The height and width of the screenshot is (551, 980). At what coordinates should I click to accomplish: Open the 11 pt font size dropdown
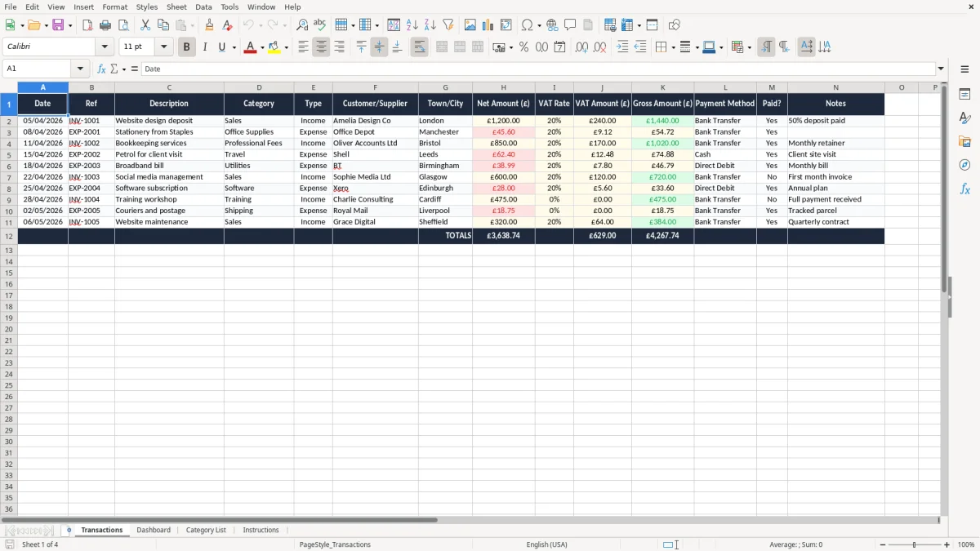coord(163,47)
